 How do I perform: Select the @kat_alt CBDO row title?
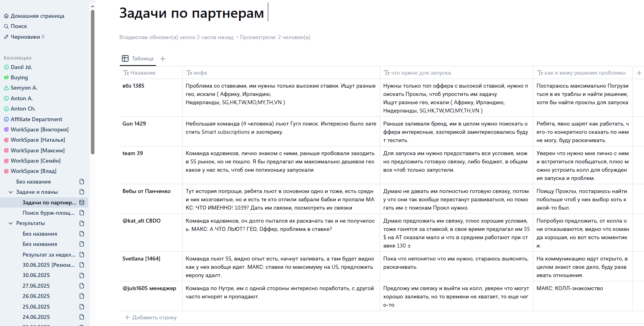coord(141,221)
